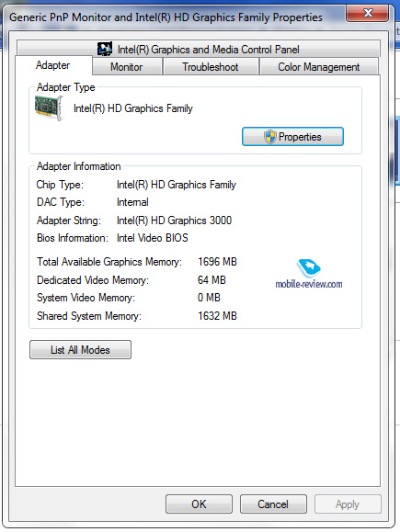
Task: Switch to the Monitor tab
Action: point(127,67)
